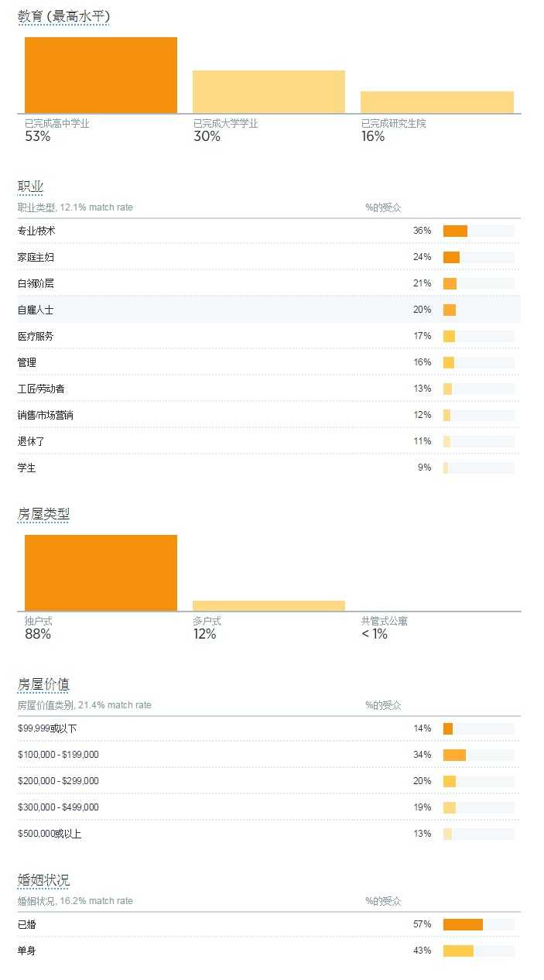Click the 独户式 88% housing bar
The image size is (544, 980).
101,573
